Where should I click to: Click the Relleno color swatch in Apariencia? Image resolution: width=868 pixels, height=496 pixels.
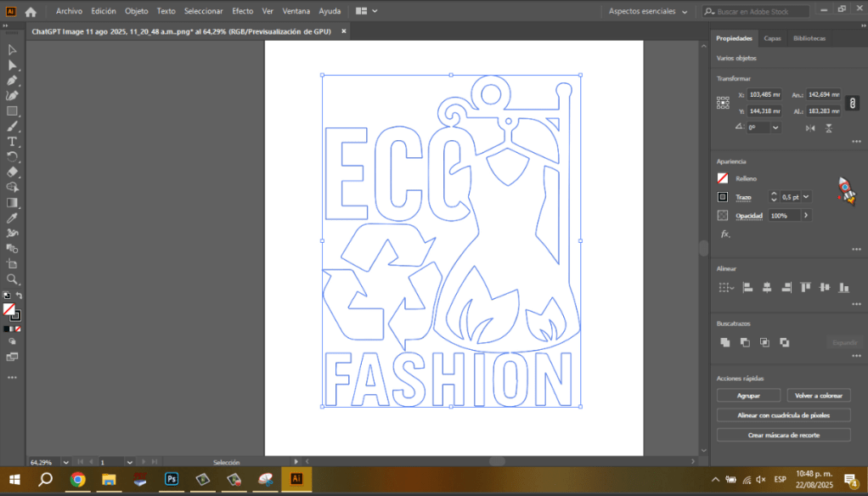722,178
